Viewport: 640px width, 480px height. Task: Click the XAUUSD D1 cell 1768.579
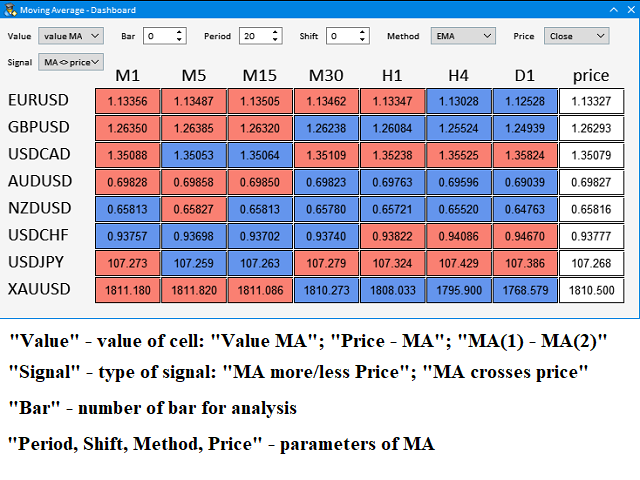pyautogui.click(x=525, y=290)
